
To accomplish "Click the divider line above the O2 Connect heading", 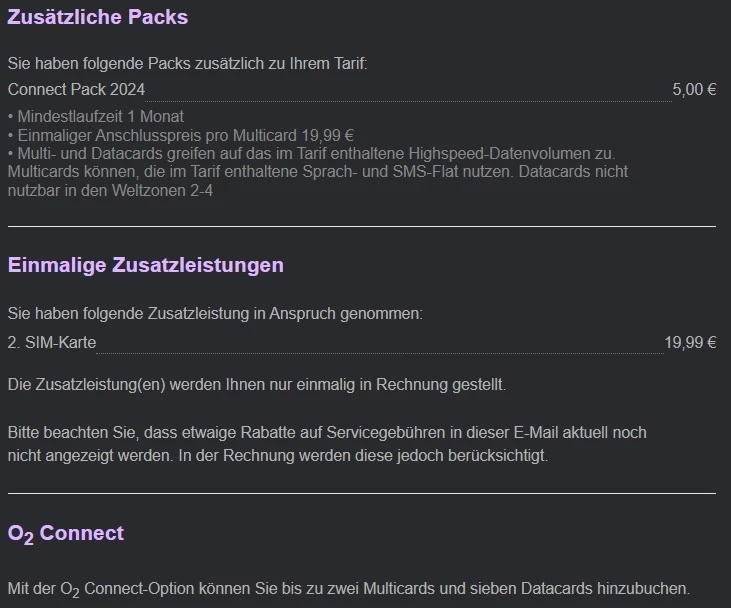I will (361, 493).
